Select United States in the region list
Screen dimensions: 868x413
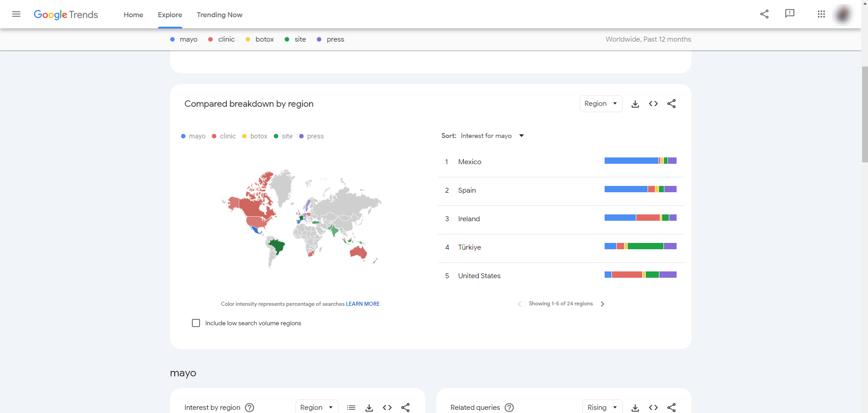click(x=479, y=276)
